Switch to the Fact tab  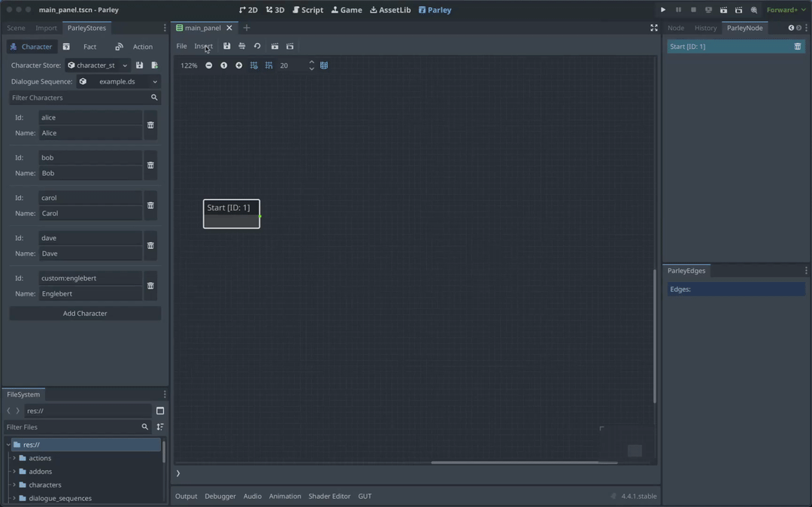pyautogui.click(x=89, y=46)
